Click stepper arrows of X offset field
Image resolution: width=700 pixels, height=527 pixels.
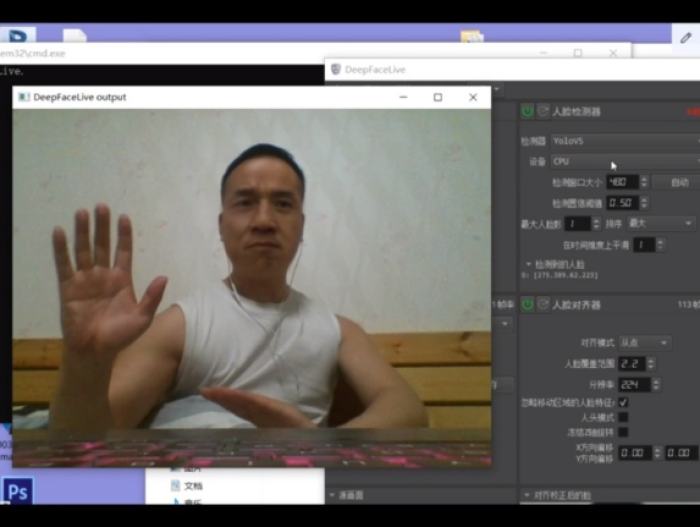(657, 453)
